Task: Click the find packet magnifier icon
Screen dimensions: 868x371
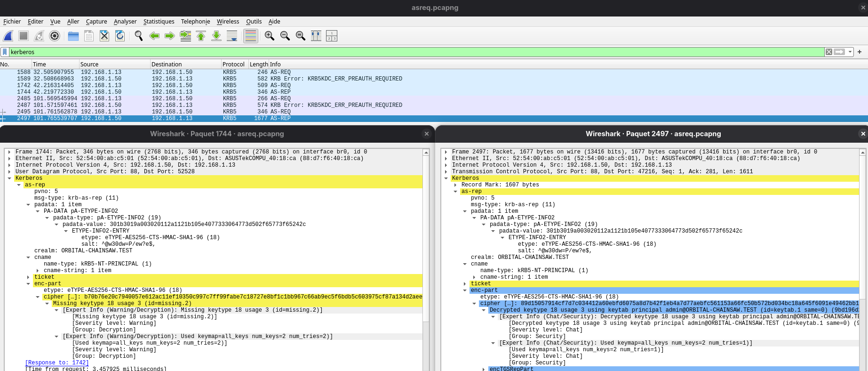Action: click(139, 36)
